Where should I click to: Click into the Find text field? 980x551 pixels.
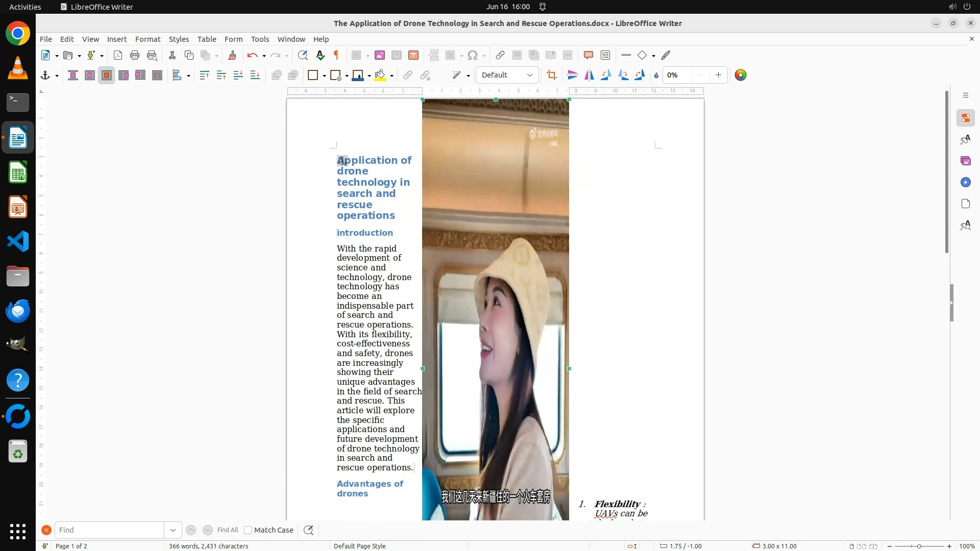pos(110,530)
